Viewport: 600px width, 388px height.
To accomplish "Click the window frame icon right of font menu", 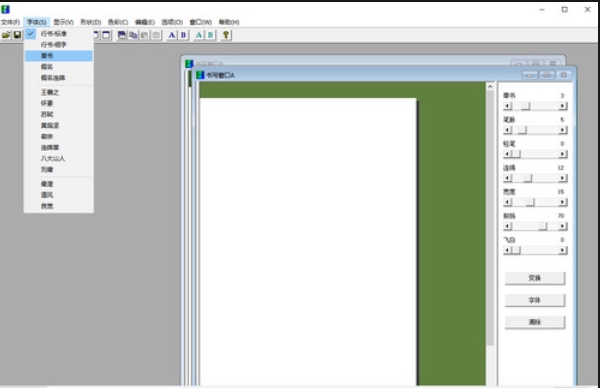I will (106, 35).
